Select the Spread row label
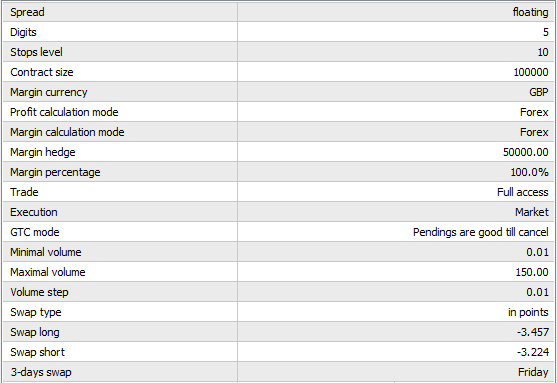The image size is (557, 383). pyautogui.click(x=27, y=12)
